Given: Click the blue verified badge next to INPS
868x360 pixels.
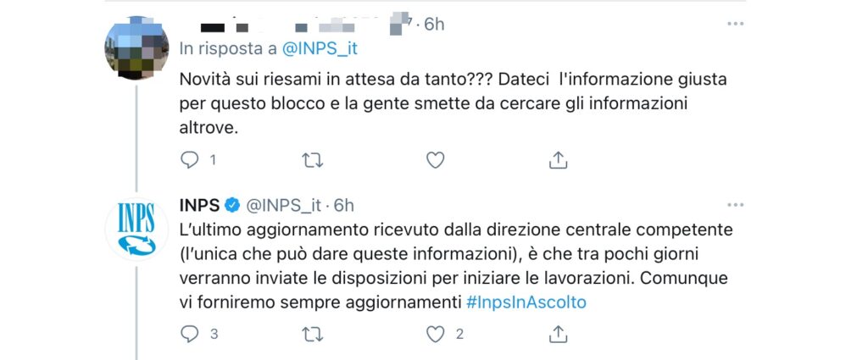Looking at the screenshot, I should point(232,206).
